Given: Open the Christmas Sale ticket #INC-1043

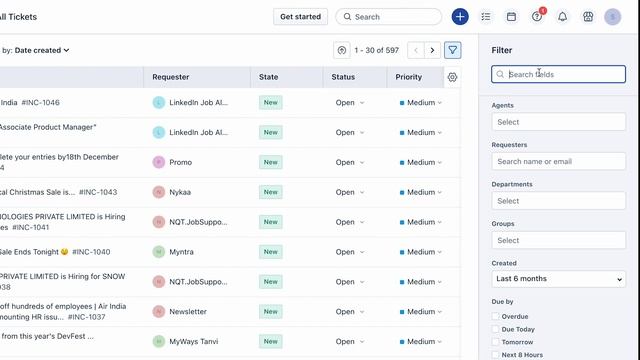Looking at the screenshot, I should pyautogui.click(x=58, y=192).
